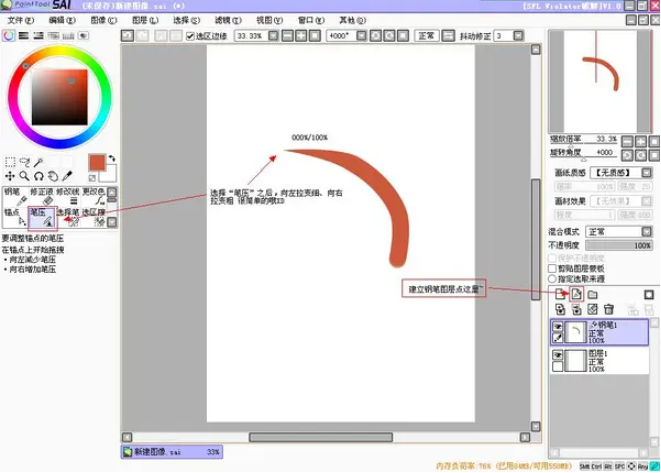Image resolution: width=661 pixels, height=473 pixels.
Task: Click the transfer down layer icon
Action: click(560, 309)
